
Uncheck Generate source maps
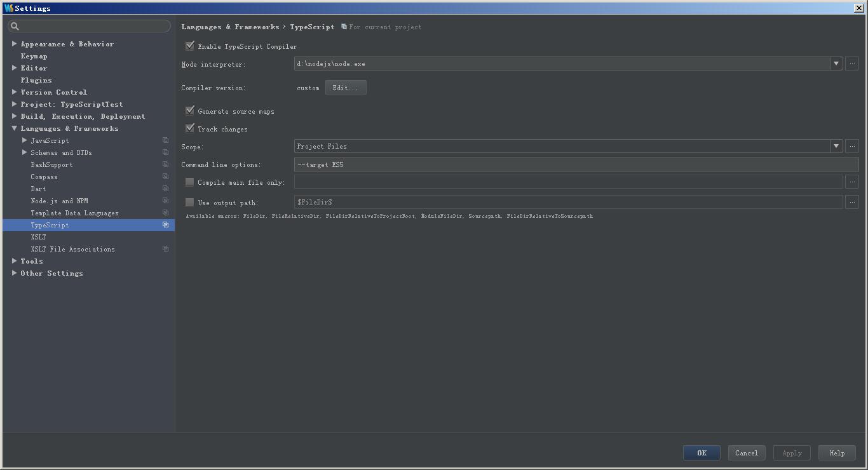tap(189, 111)
